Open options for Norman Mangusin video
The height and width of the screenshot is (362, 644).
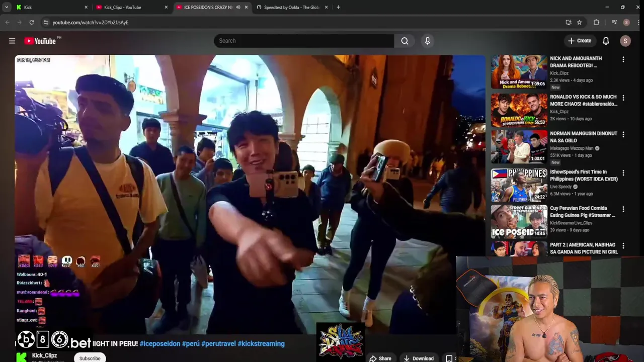point(623,135)
